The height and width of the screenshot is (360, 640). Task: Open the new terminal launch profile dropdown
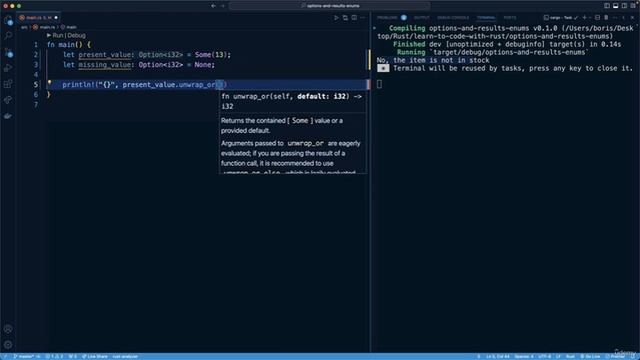[590, 18]
